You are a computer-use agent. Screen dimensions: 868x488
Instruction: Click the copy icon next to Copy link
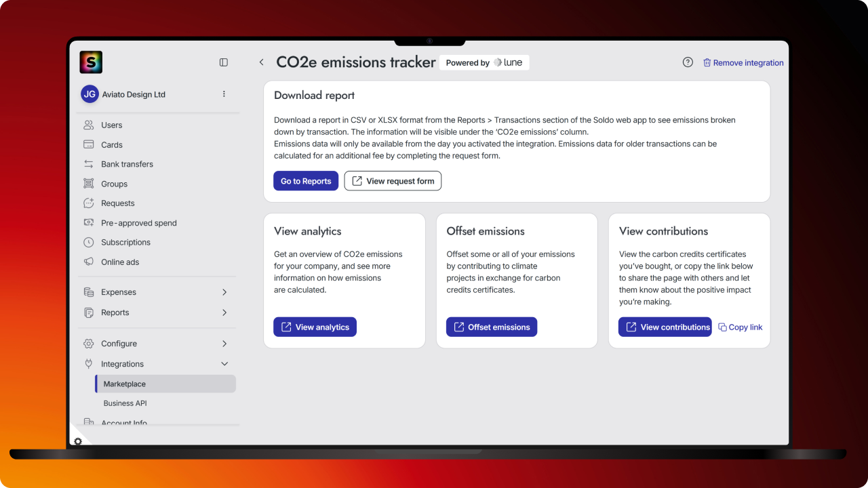(x=722, y=327)
